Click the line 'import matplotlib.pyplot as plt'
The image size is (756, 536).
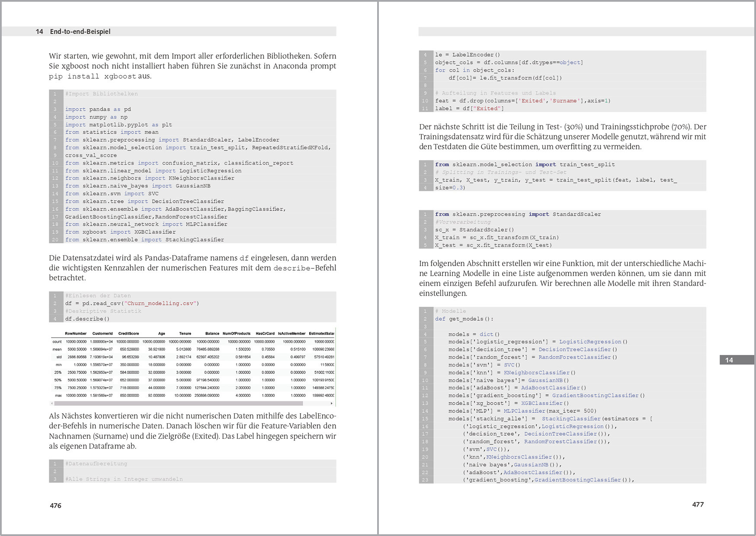click(x=119, y=125)
